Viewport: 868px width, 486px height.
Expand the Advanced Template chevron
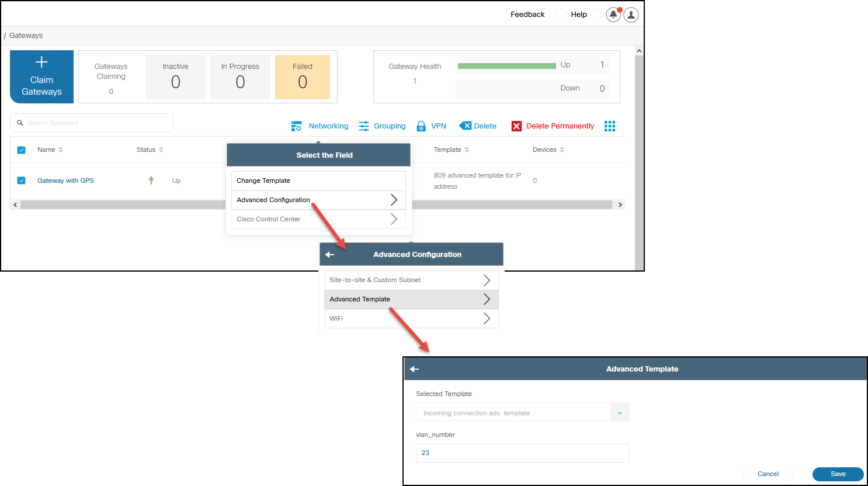pyautogui.click(x=487, y=299)
